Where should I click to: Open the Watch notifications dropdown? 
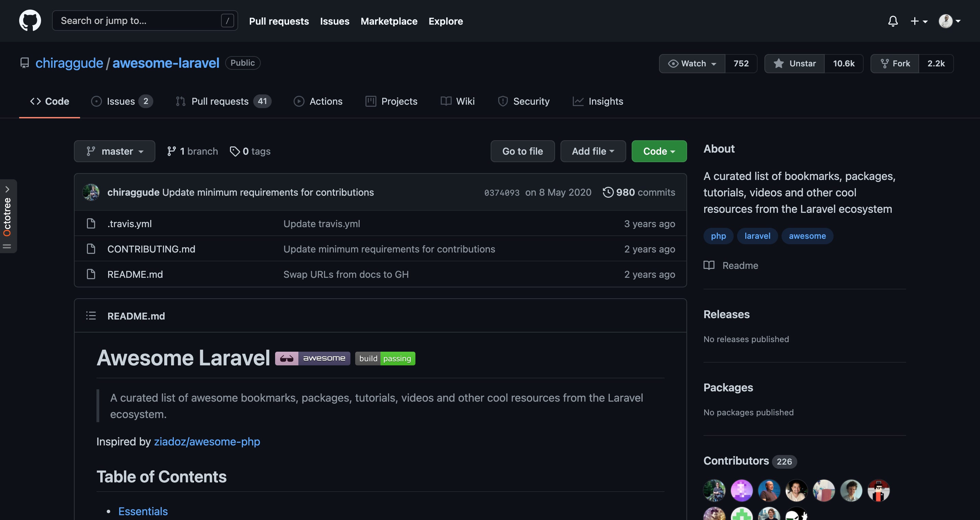click(692, 64)
